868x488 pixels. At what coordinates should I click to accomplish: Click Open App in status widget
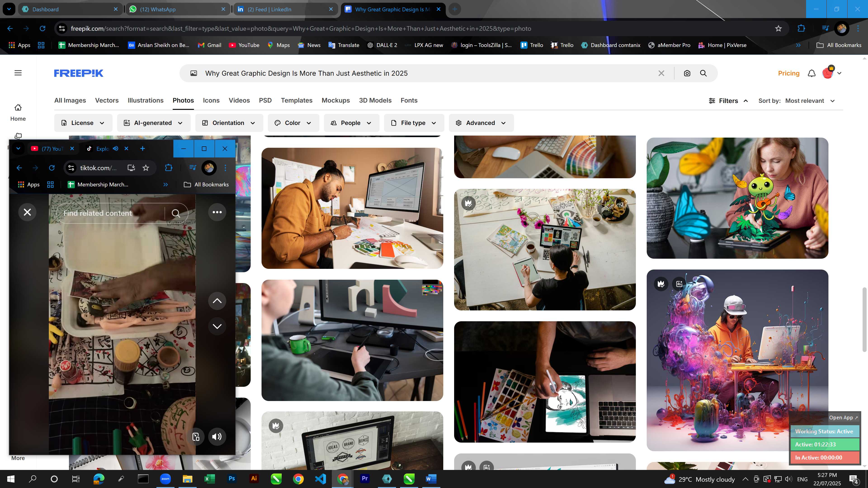point(843,418)
